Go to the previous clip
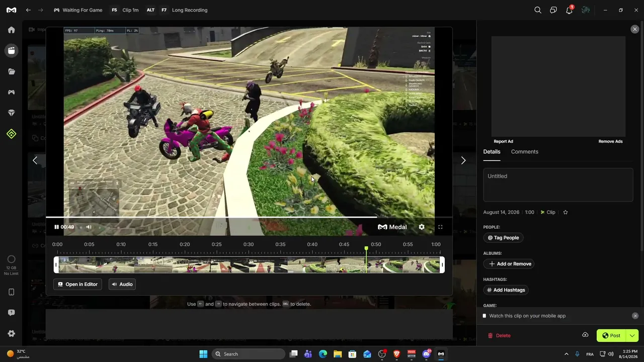Screen dimensions: 644x362 click(35, 160)
